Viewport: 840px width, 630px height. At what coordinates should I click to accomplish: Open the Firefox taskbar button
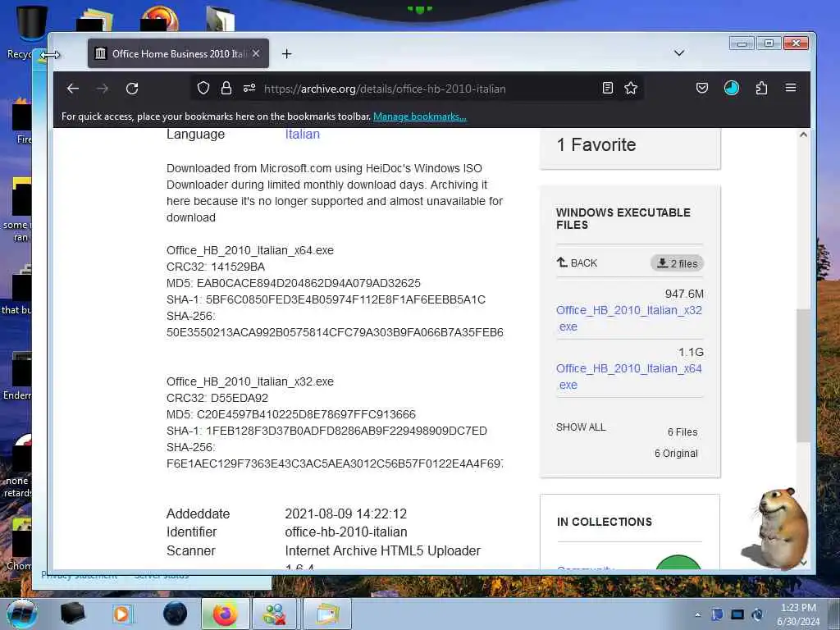[x=226, y=614]
